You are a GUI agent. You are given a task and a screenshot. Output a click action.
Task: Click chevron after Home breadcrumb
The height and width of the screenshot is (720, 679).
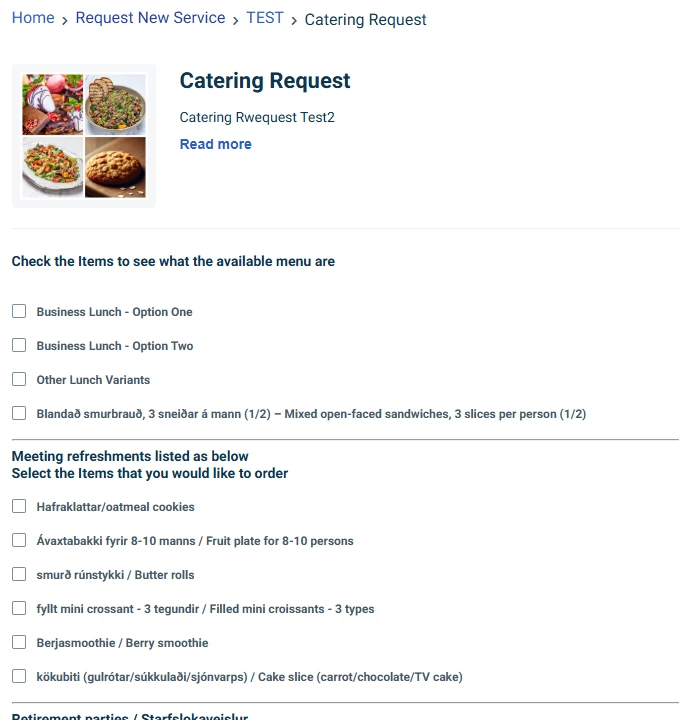point(65,21)
